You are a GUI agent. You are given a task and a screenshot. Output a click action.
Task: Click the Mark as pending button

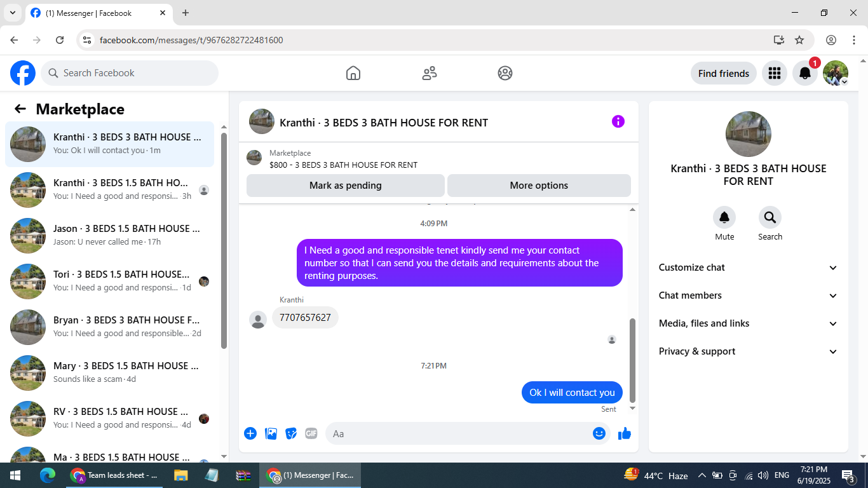(x=346, y=186)
